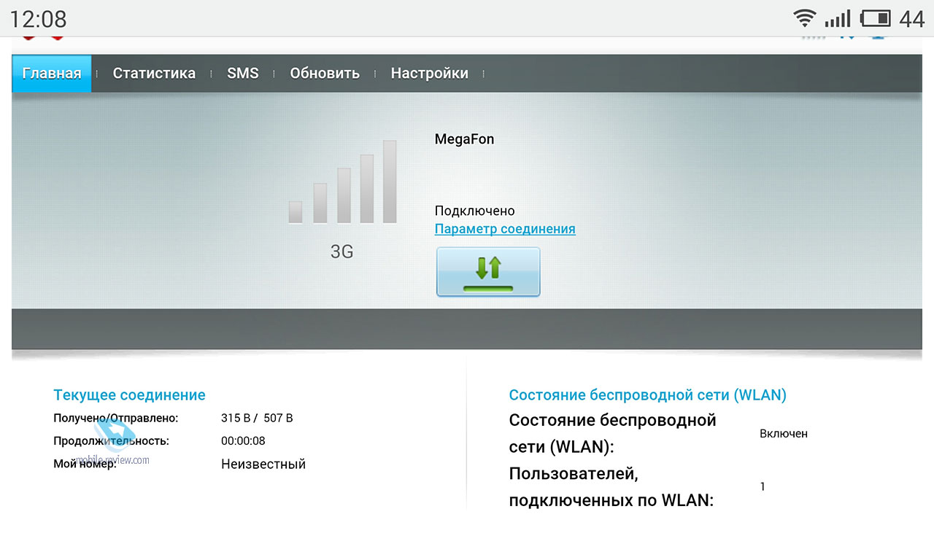Open the SMS tab
This screenshot has height=560, width=934.
[242, 73]
